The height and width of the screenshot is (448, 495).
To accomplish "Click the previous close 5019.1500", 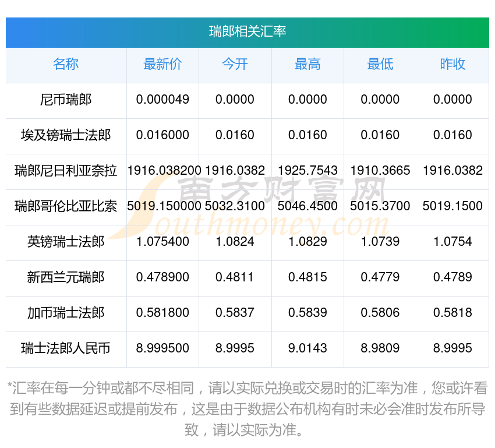I will tap(452, 206).
